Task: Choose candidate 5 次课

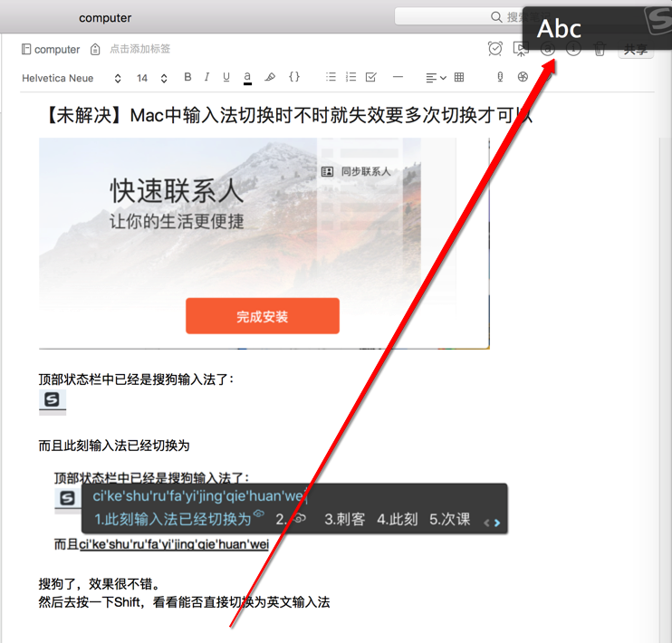Action: (x=450, y=520)
